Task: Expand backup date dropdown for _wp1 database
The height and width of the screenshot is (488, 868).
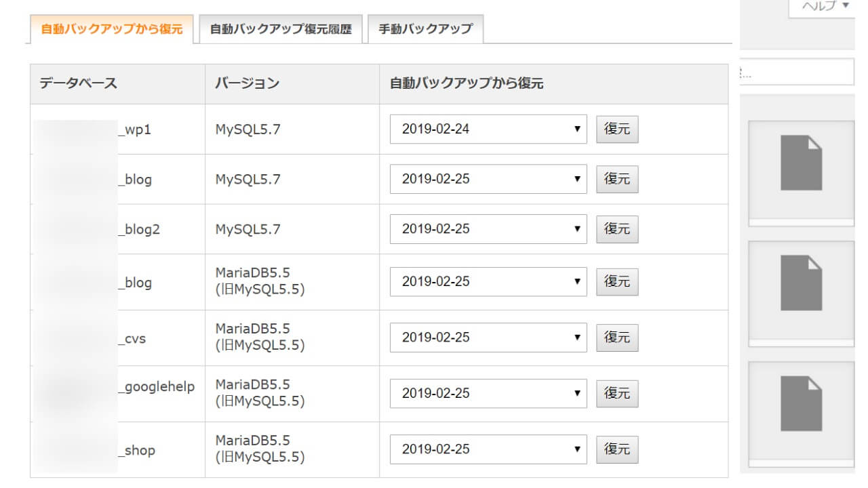Action: click(488, 129)
